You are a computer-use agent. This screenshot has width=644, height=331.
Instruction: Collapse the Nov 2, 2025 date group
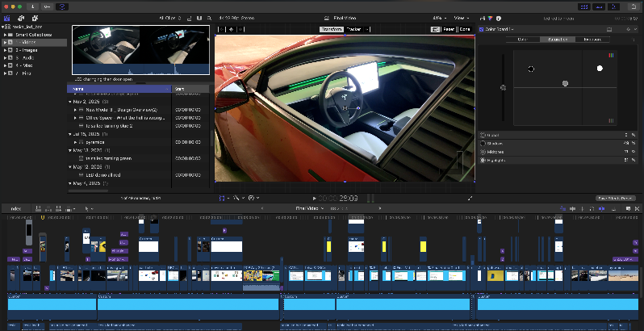pos(70,102)
